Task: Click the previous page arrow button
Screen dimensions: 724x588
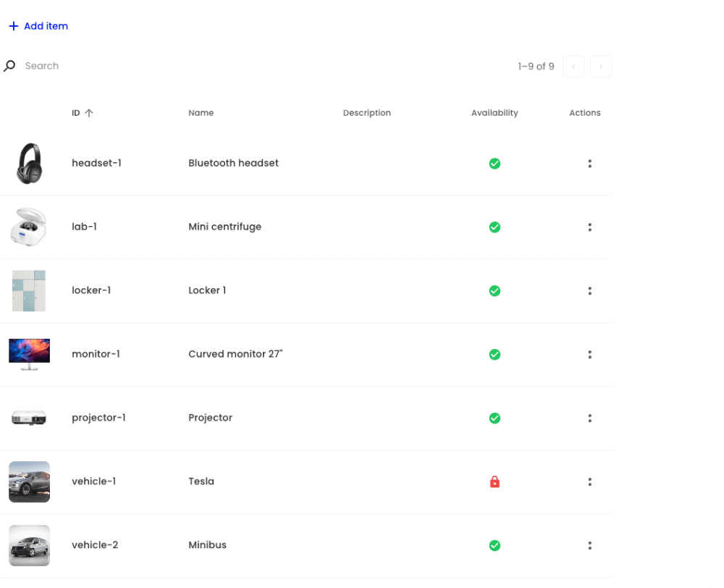Action: 573,66
